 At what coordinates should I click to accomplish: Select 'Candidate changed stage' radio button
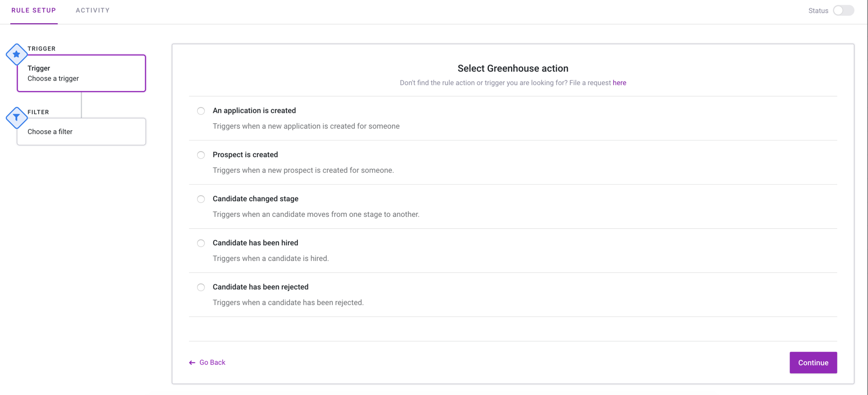(201, 199)
